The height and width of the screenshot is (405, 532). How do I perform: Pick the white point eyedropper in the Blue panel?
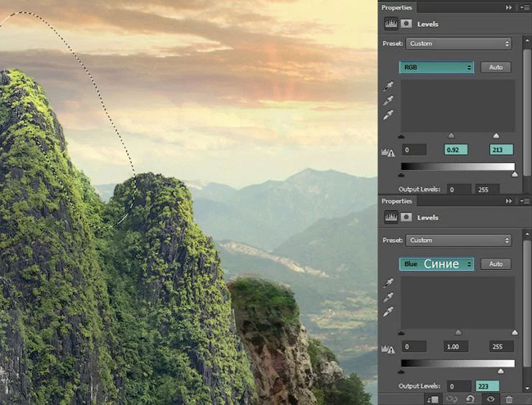click(389, 312)
